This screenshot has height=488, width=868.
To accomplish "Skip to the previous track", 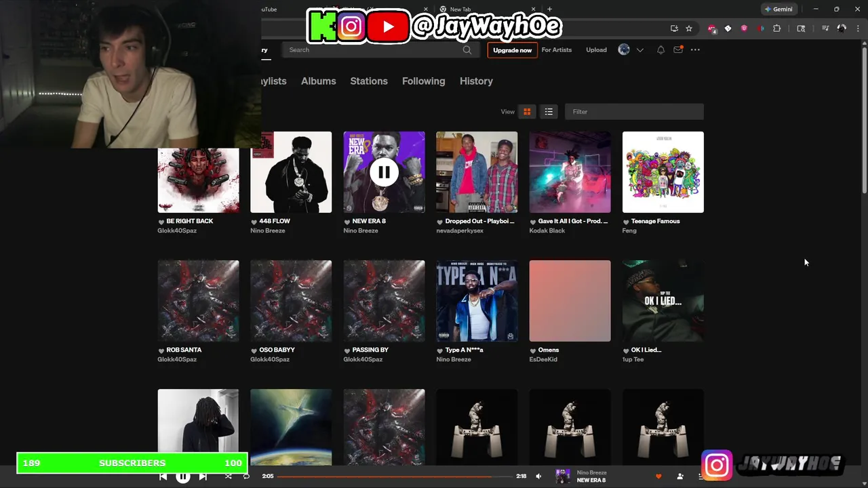I will click(x=163, y=476).
